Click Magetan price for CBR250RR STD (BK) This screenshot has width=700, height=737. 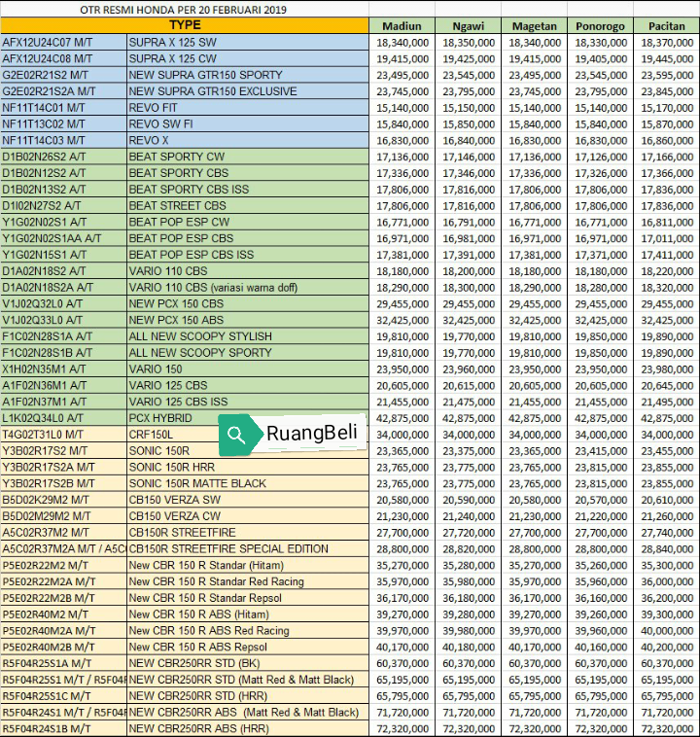[x=535, y=664]
